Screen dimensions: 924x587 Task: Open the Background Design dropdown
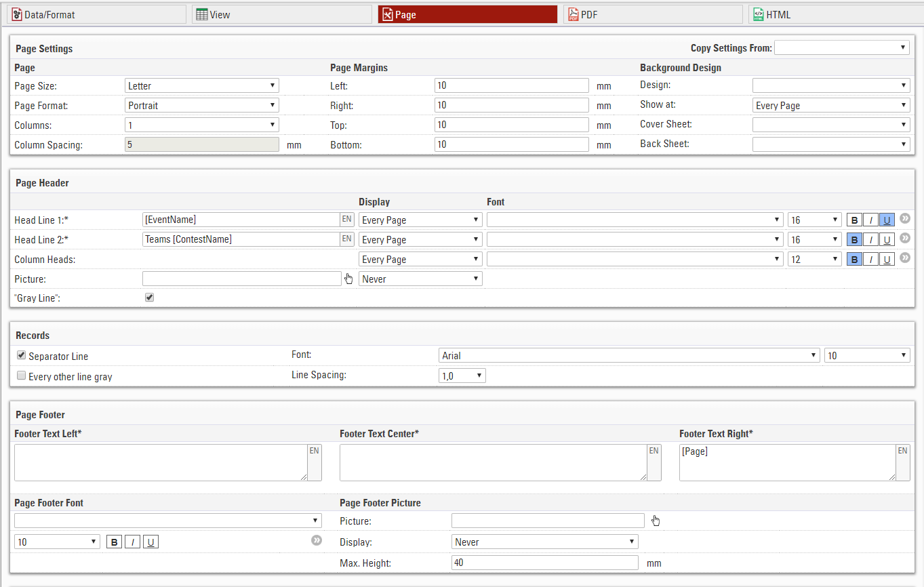(x=831, y=85)
